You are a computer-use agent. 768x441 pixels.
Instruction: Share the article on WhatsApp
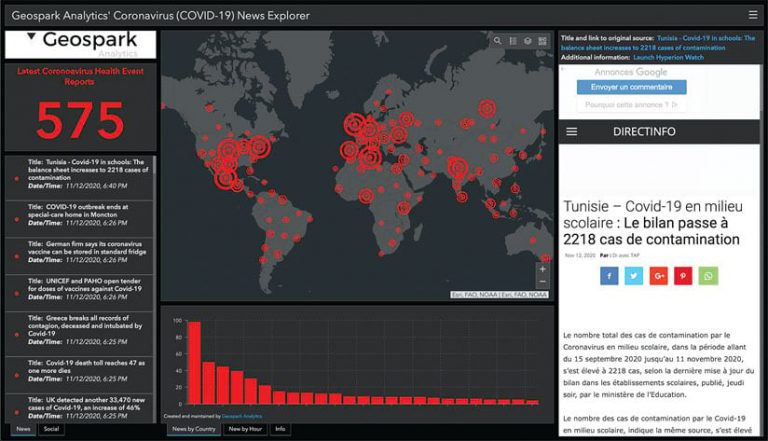pos(708,276)
